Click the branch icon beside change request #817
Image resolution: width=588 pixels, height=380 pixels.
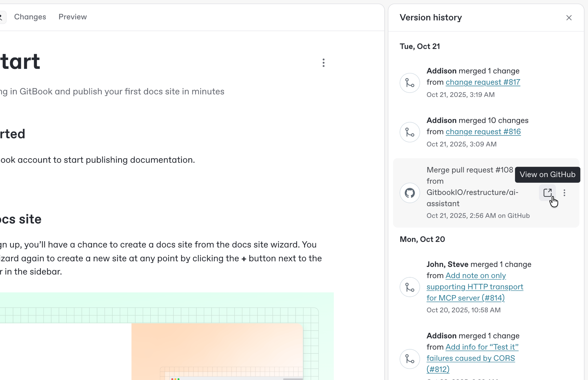coord(409,83)
